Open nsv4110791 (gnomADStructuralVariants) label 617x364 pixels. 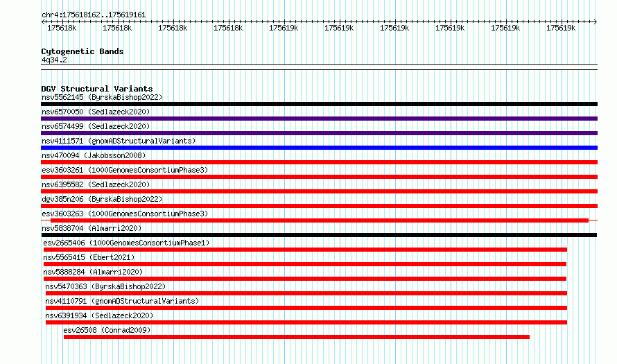tap(122, 301)
